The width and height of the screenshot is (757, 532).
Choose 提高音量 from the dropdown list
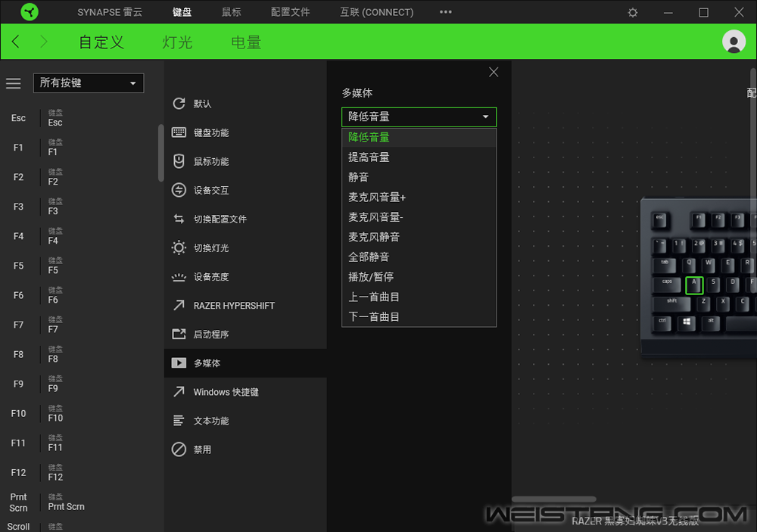419,157
